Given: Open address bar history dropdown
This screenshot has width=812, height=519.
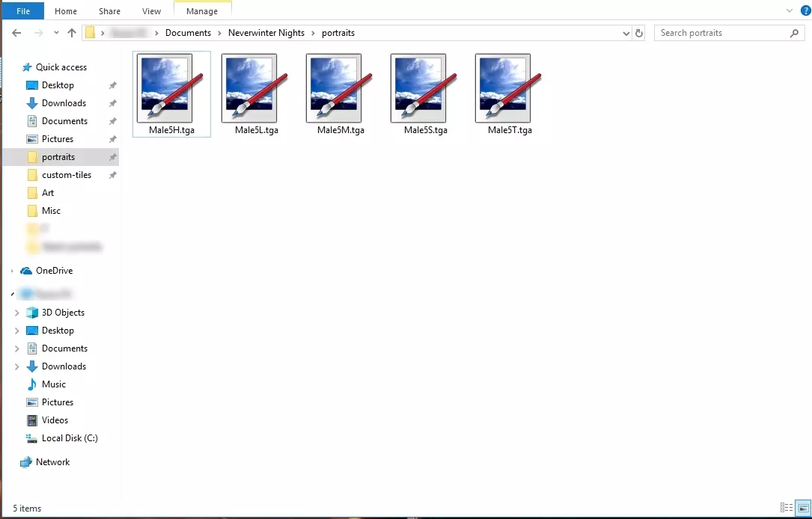Looking at the screenshot, I should click(x=626, y=33).
